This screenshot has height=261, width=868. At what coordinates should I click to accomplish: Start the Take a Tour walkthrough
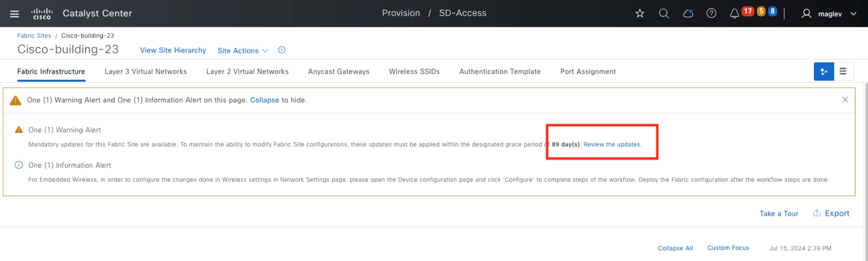tap(779, 214)
